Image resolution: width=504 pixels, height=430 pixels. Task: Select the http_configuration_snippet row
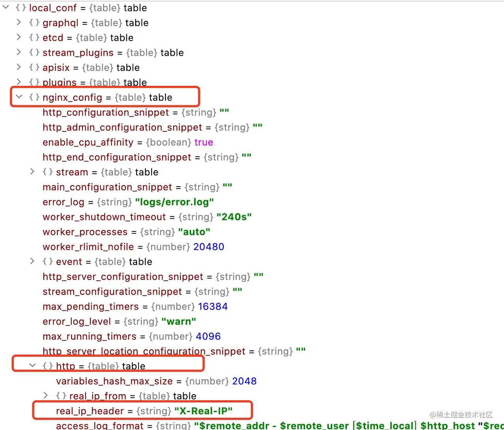(136, 112)
